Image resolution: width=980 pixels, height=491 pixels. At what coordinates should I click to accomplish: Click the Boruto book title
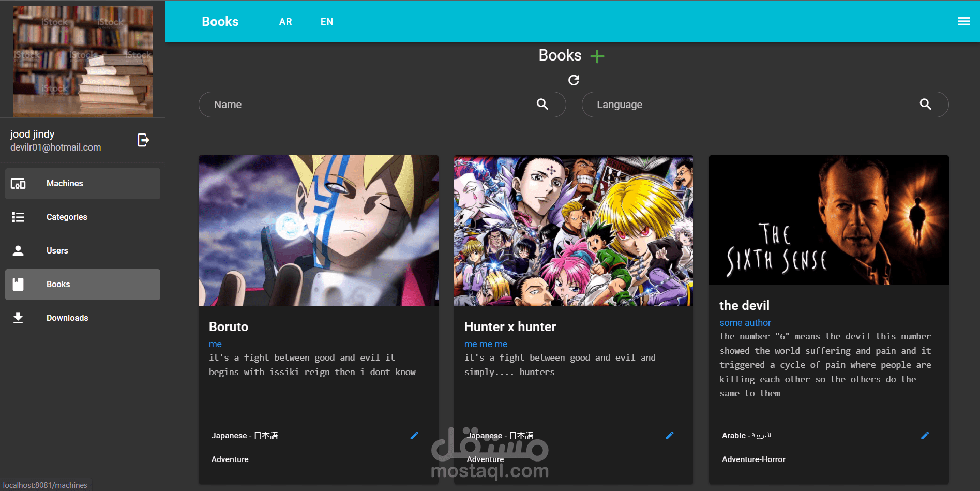coord(229,327)
